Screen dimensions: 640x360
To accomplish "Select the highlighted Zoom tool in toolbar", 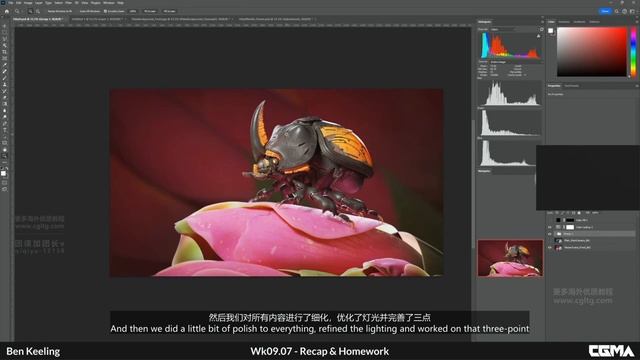I will (4, 156).
